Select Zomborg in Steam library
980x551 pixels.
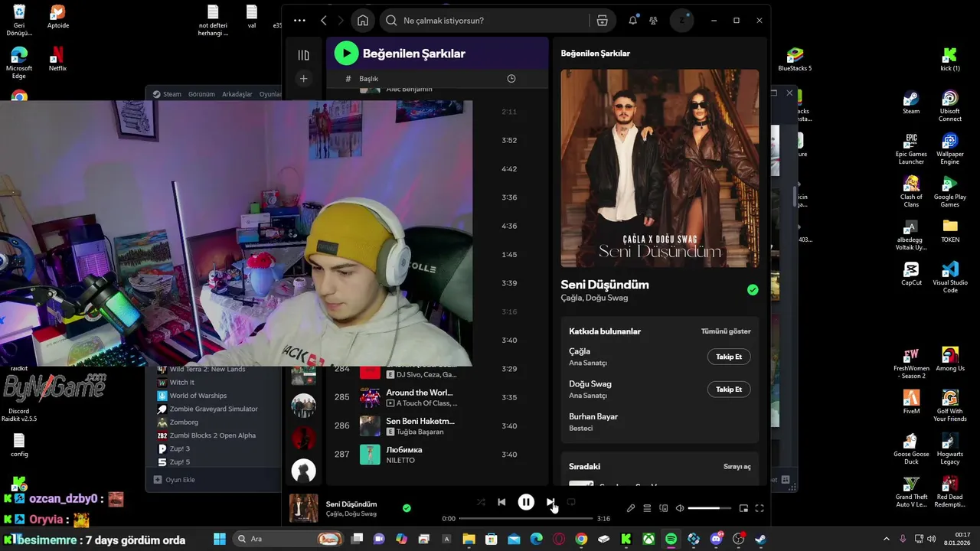(184, 422)
